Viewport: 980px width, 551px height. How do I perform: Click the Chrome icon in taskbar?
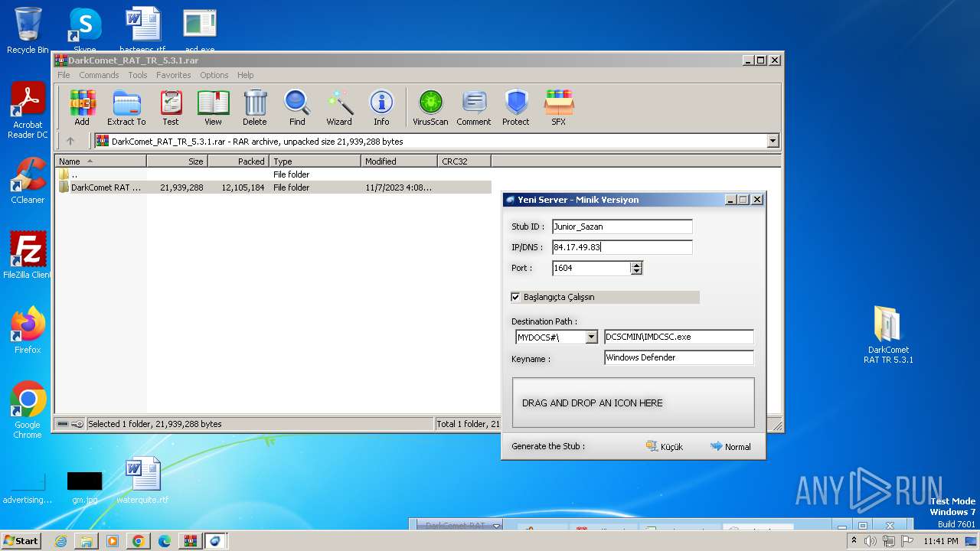[x=138, y=541]
